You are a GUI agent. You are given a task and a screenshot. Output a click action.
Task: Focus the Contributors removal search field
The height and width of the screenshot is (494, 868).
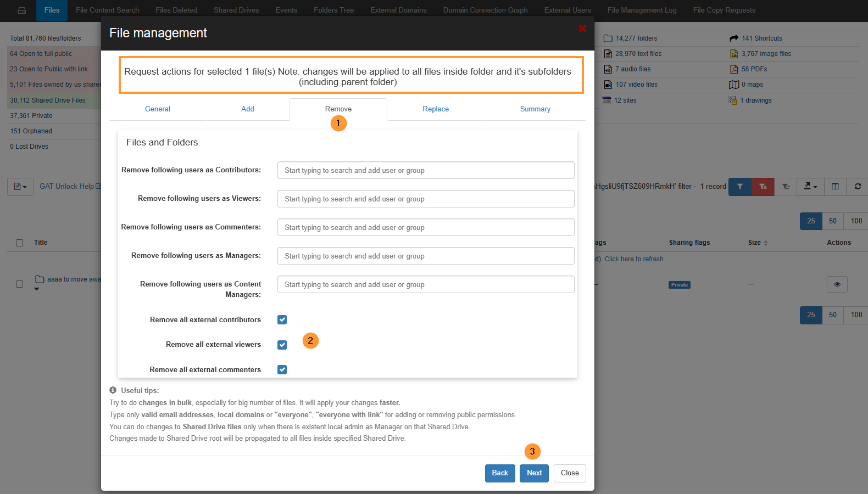(x=426, y=170)
